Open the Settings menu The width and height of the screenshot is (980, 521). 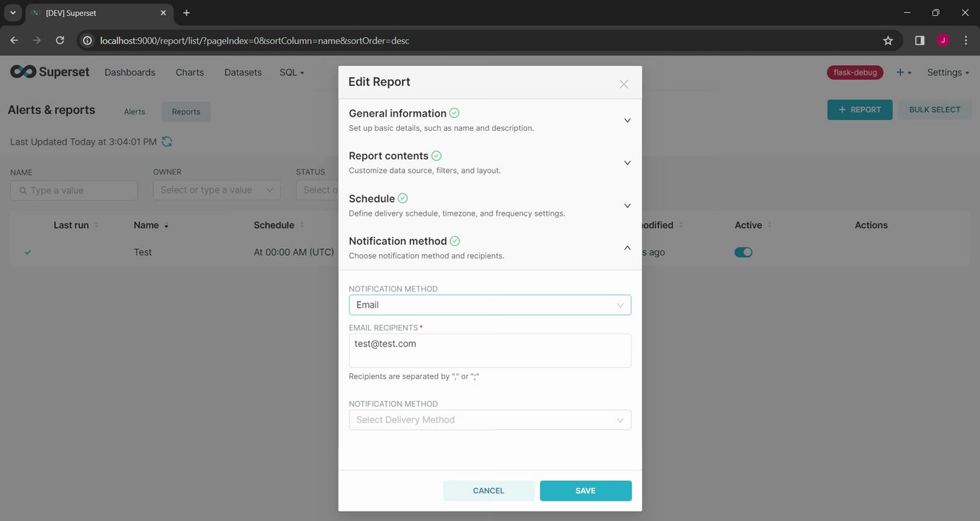click(948, 72)
